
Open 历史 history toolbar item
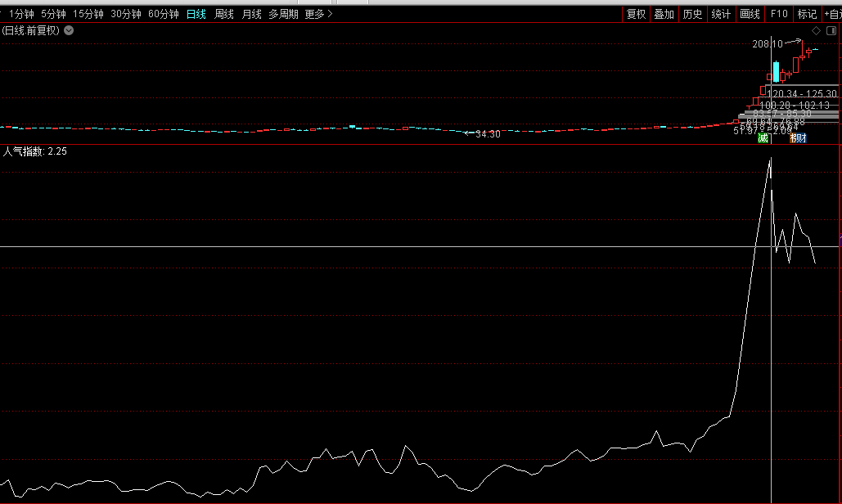click(x=692, y=14)
